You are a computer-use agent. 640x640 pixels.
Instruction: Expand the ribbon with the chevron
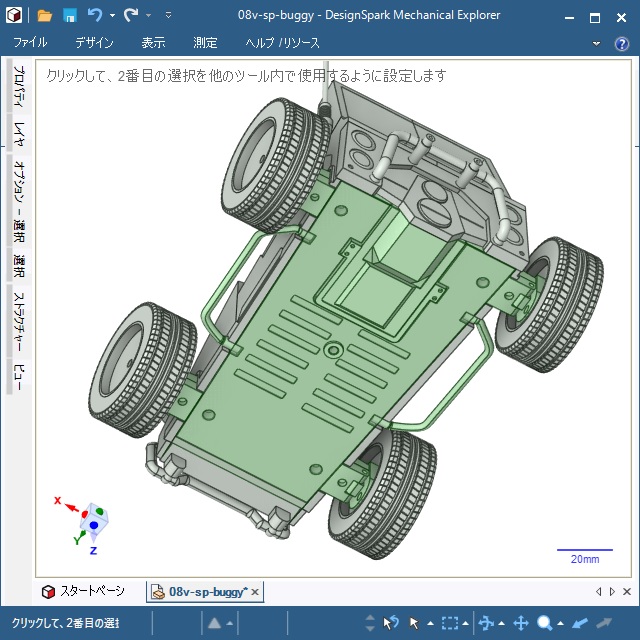pos(596,44)
